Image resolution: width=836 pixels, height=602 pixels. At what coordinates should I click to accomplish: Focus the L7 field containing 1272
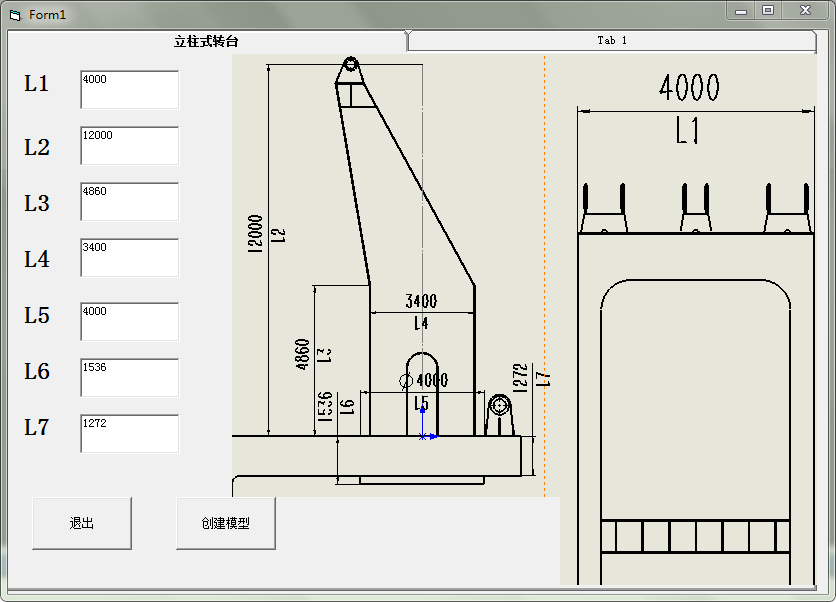129,434
